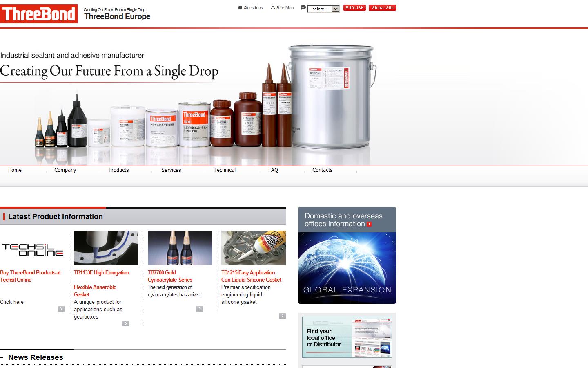
Task: Click the Site Map icon
Action: [x=272, y=7]
